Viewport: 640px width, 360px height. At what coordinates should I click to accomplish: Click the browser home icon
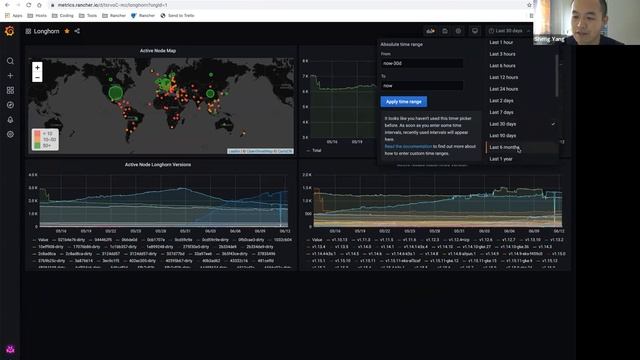tap(39, 5)
